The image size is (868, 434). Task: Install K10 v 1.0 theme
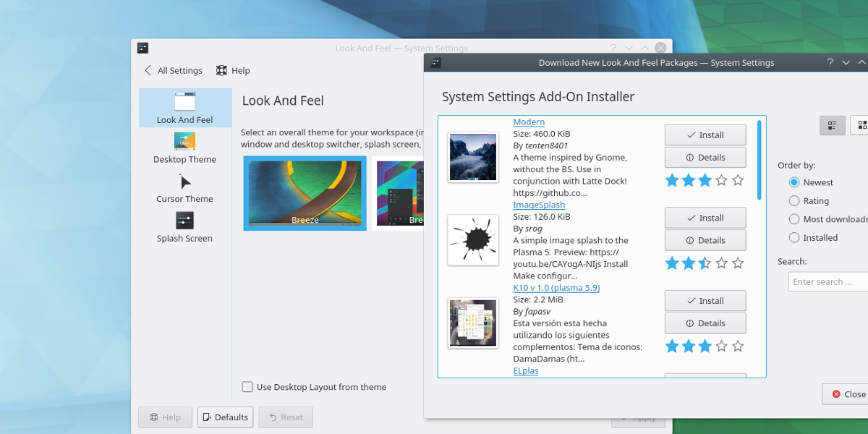[x=705, y=301]
